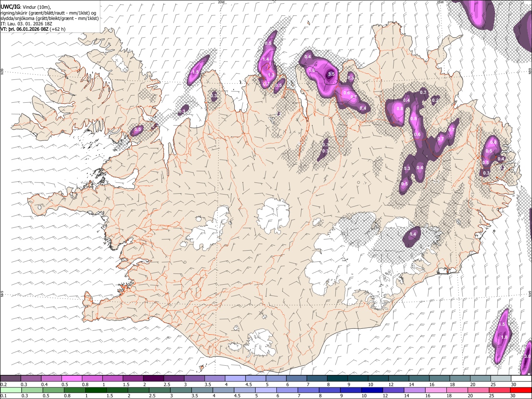Click the '20W' longitude label
This screenshot has height=399, width=532.
click(x=221, y=2)
